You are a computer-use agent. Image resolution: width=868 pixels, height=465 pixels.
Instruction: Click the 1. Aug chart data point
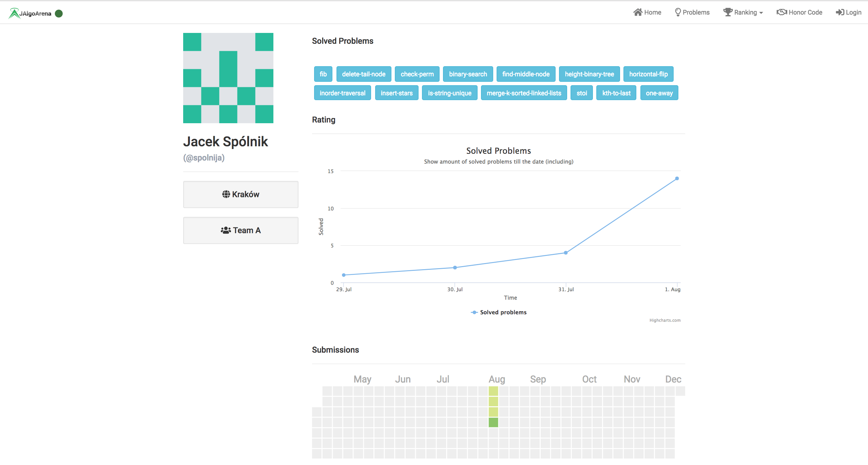pyautogui.click(x=677, y=179)
